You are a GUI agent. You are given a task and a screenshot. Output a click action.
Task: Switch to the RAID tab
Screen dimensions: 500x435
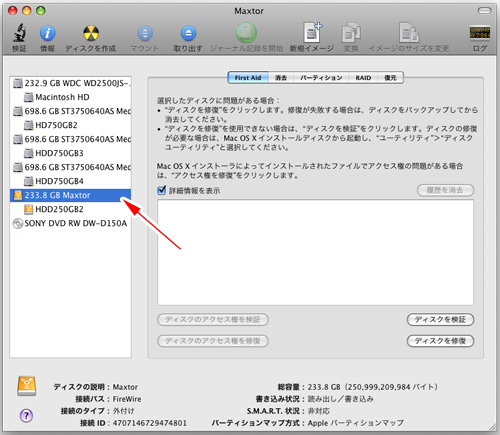tap(363, 78)
